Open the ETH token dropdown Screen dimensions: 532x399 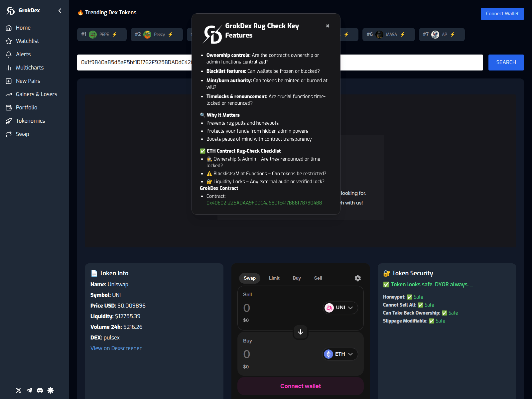(340, 354)
